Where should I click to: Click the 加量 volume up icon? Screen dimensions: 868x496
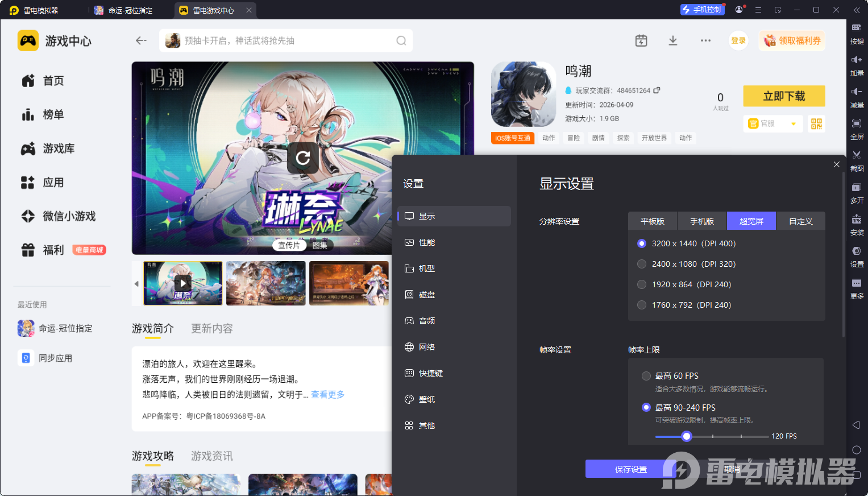[857, 60]
